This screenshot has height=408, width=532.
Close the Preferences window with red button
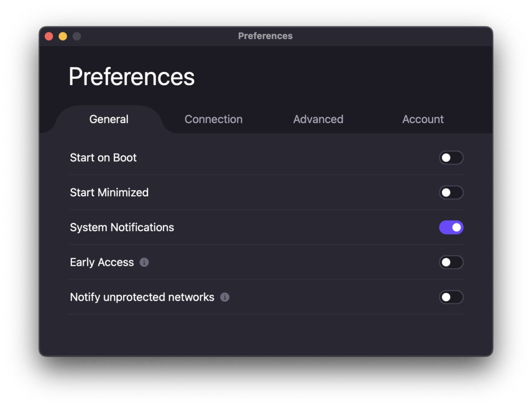coord(49,36)
